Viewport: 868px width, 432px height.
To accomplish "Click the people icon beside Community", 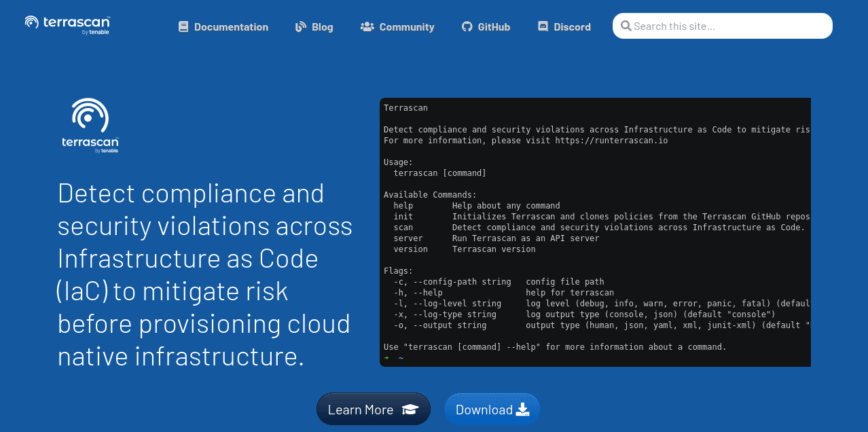I will pyautogui.click(x=367, y=26).
